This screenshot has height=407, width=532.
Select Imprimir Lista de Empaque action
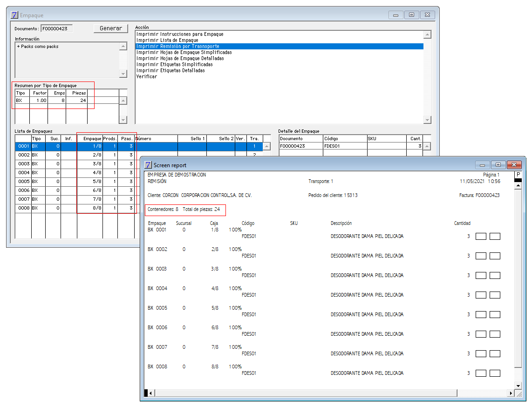coord(280,41)
